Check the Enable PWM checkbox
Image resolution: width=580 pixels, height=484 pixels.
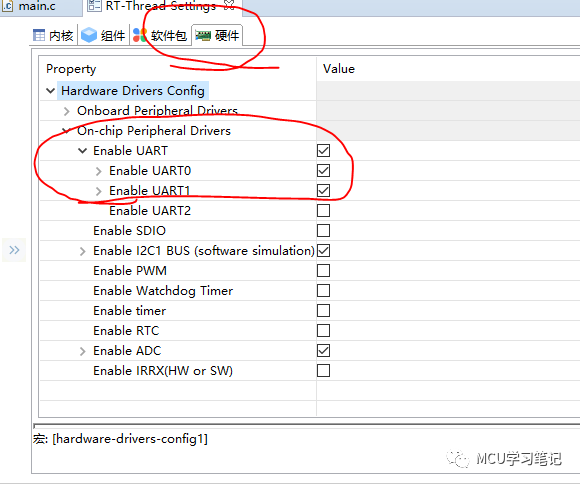tap(323, 270)
